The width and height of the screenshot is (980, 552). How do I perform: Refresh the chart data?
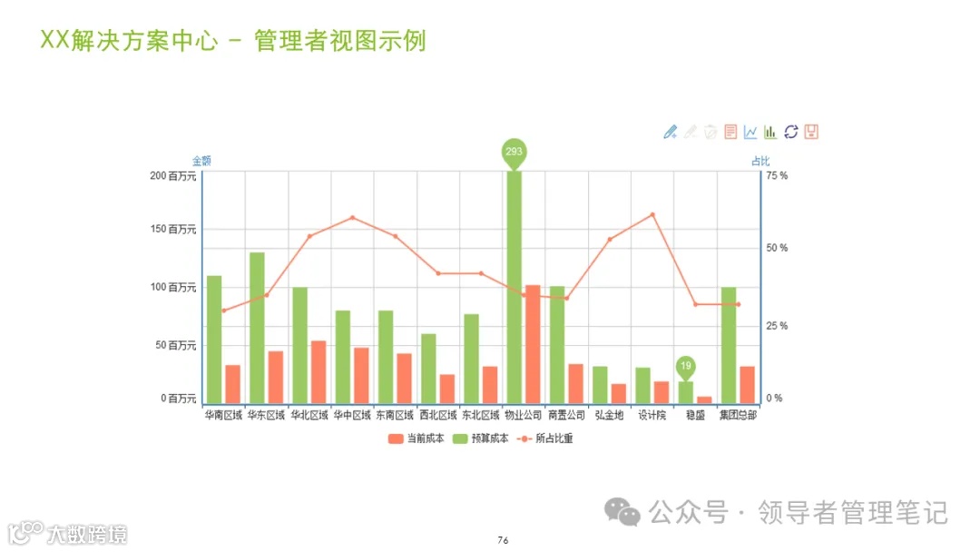click(x=790, y=132)
